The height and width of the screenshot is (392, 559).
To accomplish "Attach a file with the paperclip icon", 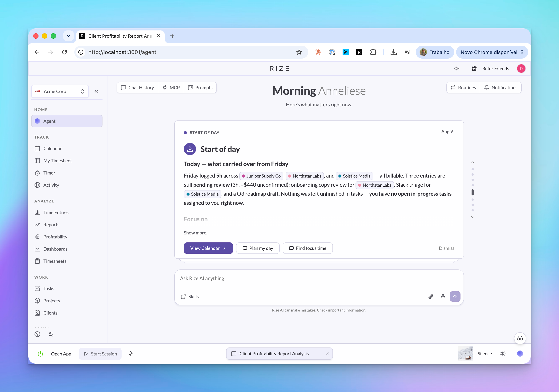I will 431,296.
